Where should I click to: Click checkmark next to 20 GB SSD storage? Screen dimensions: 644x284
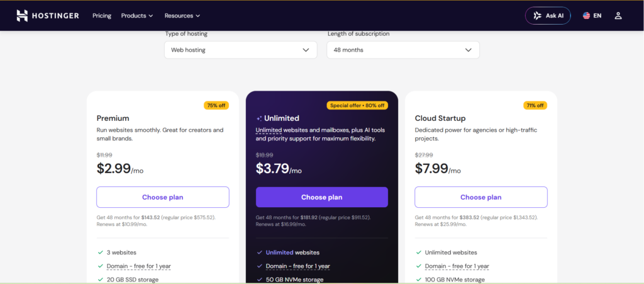pos(100,280)
